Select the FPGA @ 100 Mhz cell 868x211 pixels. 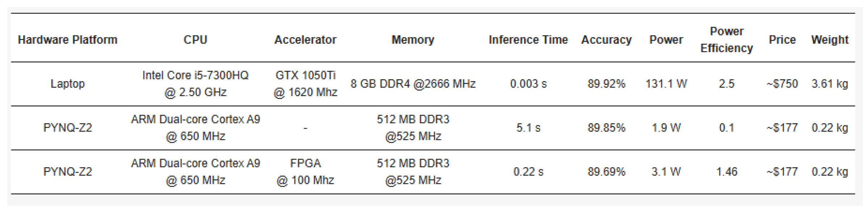pos(305,172)
